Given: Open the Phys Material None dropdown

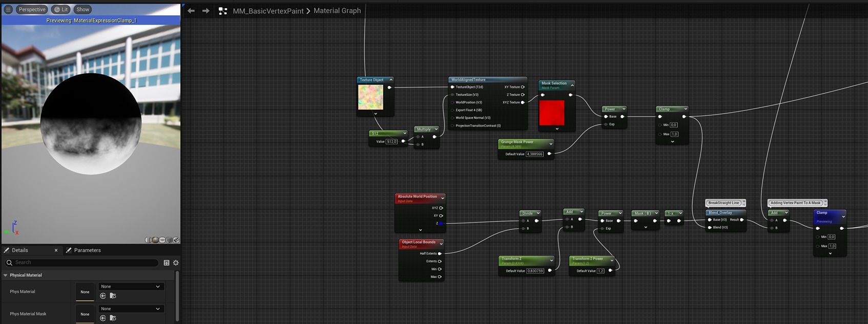Looking at the screenshot, I should point(131,287).
